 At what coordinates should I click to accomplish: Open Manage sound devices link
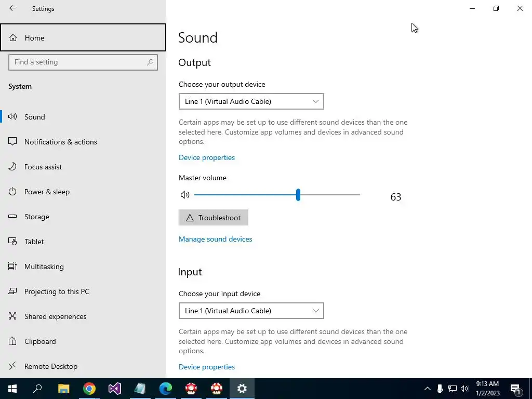216,239
